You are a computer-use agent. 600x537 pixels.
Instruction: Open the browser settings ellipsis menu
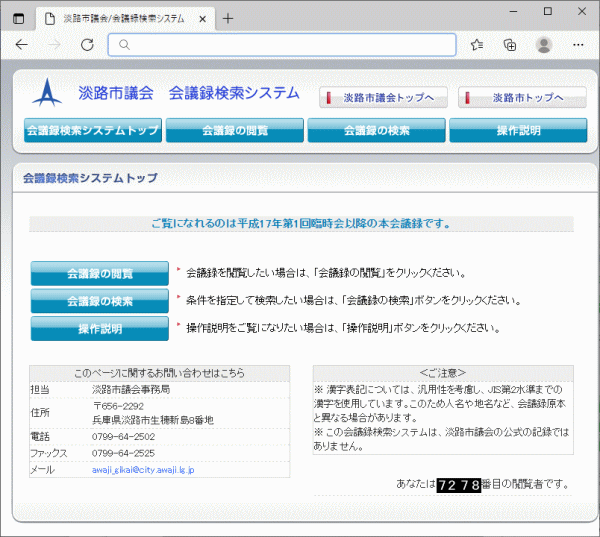[578, 45]
